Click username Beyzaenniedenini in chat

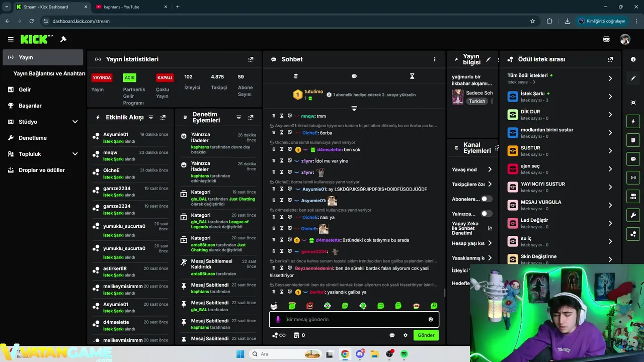point(314,268)
